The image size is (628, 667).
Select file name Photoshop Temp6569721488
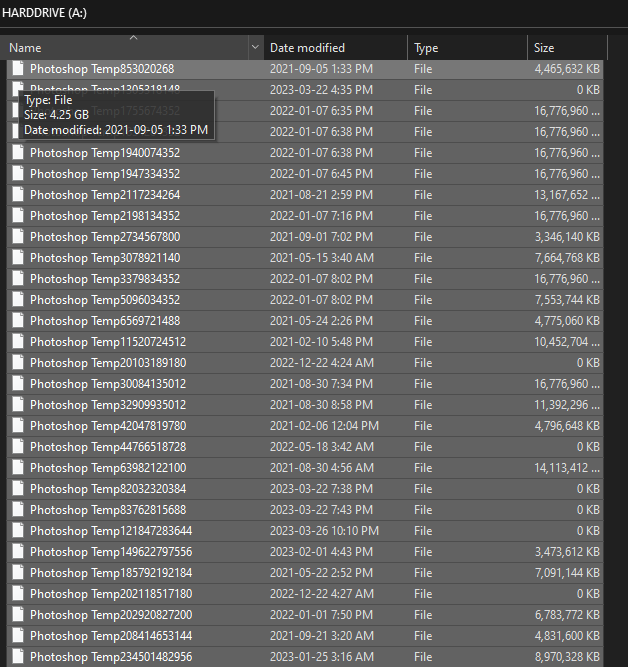(x=105, y=320)
